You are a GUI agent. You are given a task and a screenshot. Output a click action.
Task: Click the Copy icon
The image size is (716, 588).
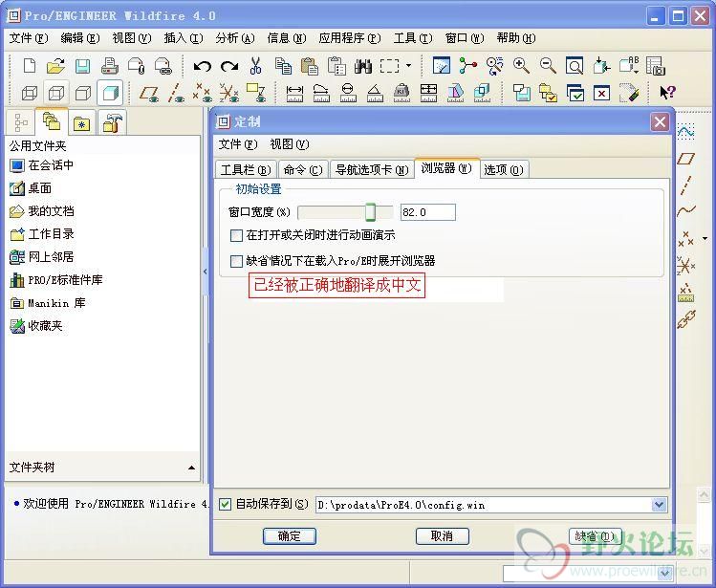pos(283,66)
